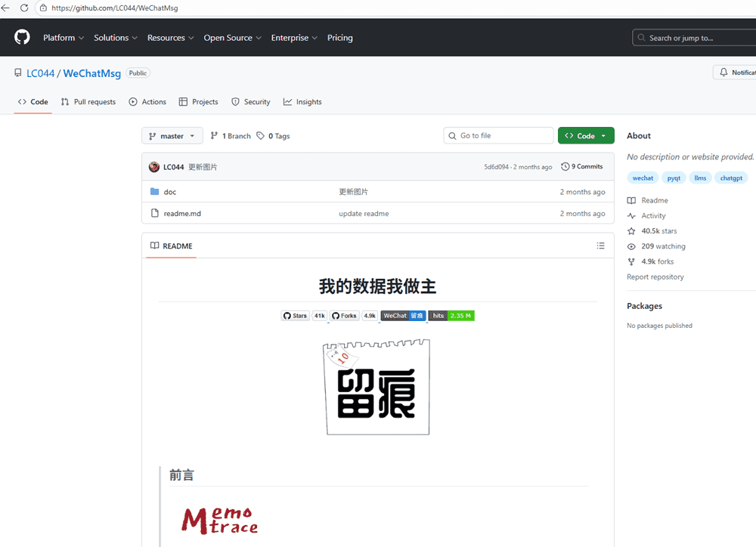
Task: Click the eye icon beside 209 watching
Action: [631, 246]
